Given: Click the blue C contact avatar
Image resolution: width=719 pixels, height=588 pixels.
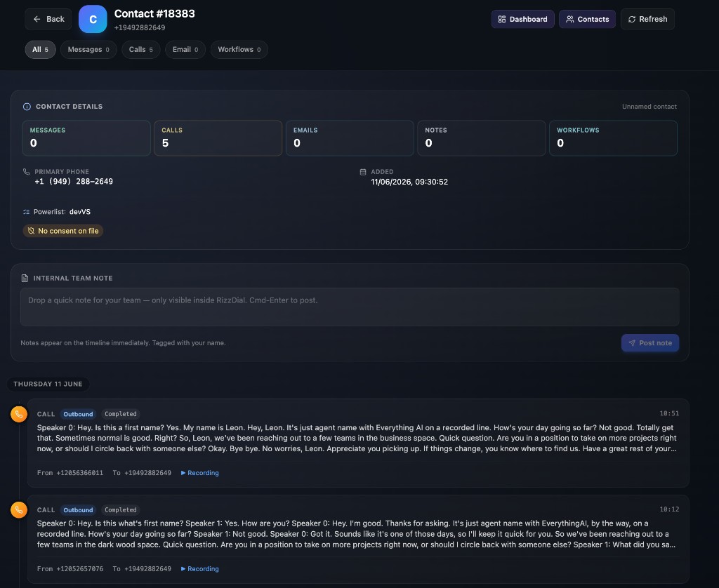Looking at the screenshot, I should tap(93, 19).
